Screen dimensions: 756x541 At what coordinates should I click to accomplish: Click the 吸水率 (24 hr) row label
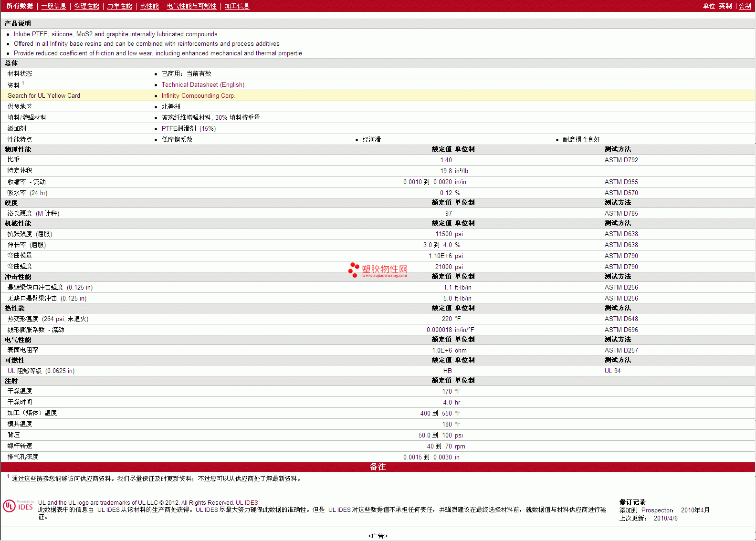coord(27,193)
